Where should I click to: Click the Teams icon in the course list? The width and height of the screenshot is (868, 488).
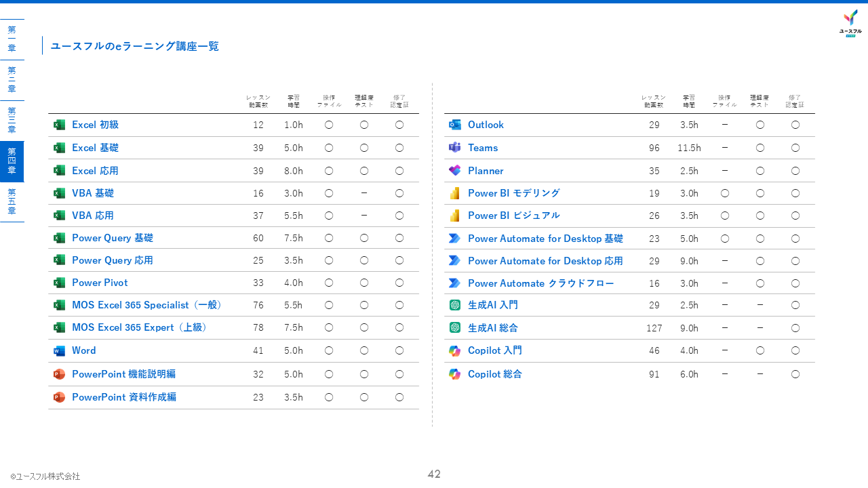click(455, 148)
